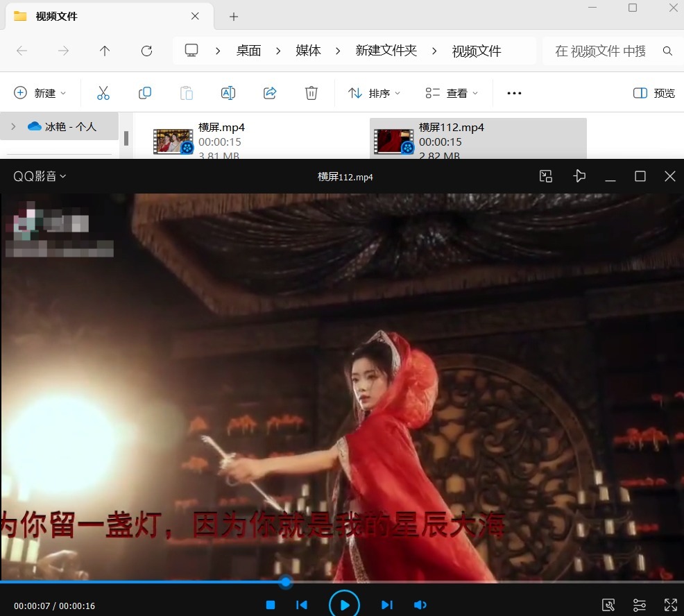Screen dimensions: 684x616
Task: Click the 00:00:07 / 00:00:16 time display
Action: (x=55, y=606)
